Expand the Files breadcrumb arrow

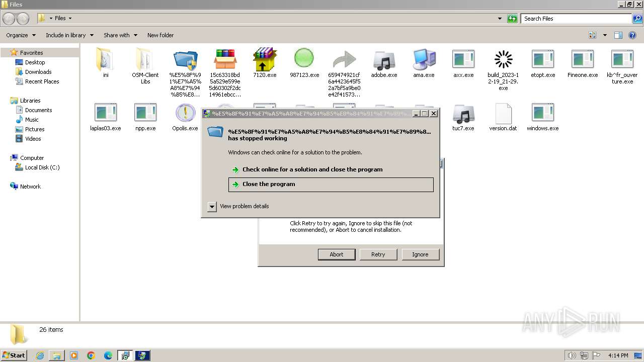point(70,18)
